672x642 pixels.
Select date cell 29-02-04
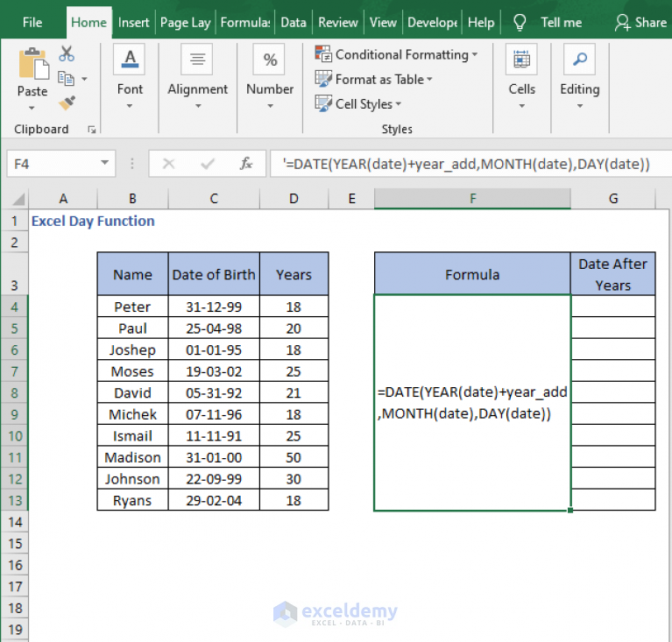click(x=214, y=500)
